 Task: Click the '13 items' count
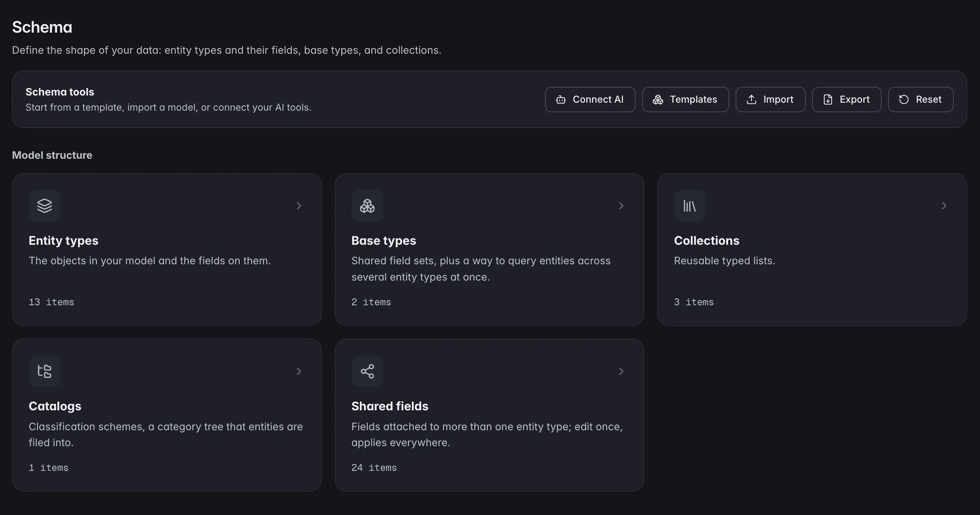(51, 302)
